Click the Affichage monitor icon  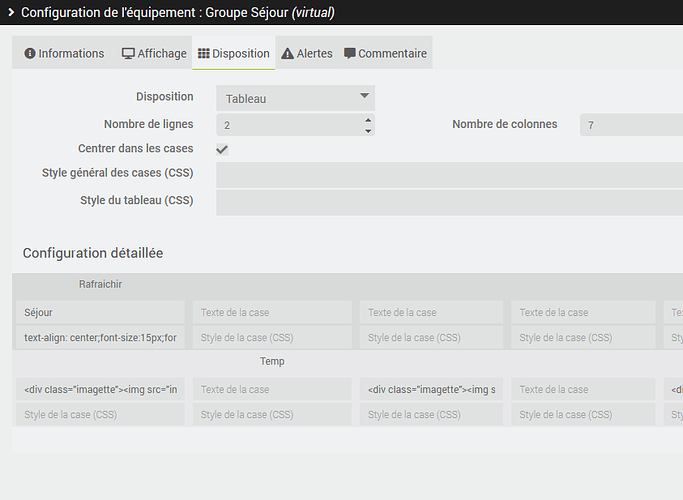pyautogui.click(x=128, y=54)
